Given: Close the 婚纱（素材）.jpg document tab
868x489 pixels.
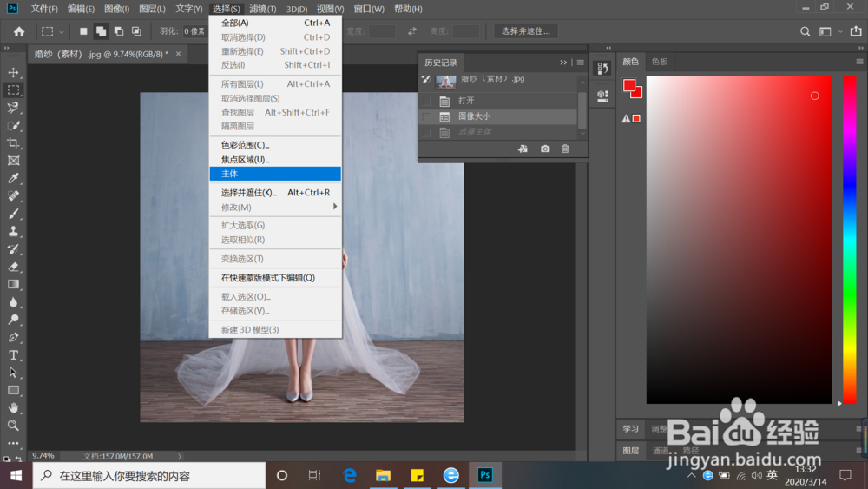Looking at the screenshot, I should [x=178, y=54].
